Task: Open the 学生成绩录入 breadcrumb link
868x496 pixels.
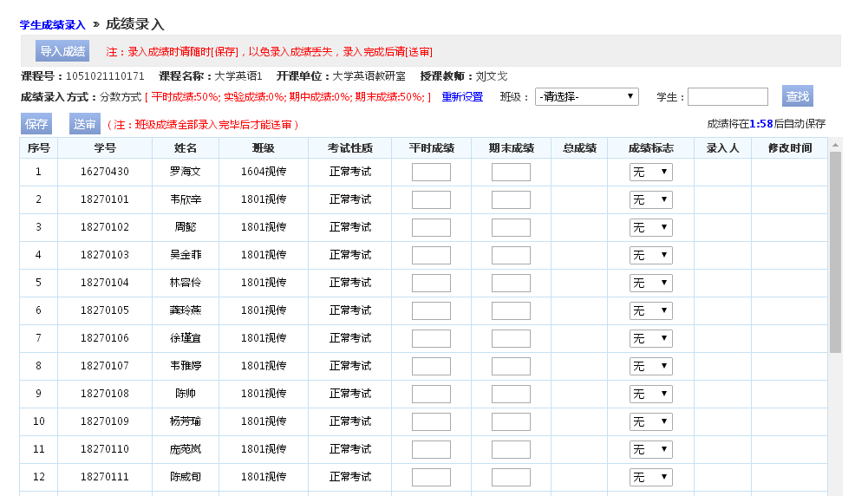Action: (x=53, y=25)
